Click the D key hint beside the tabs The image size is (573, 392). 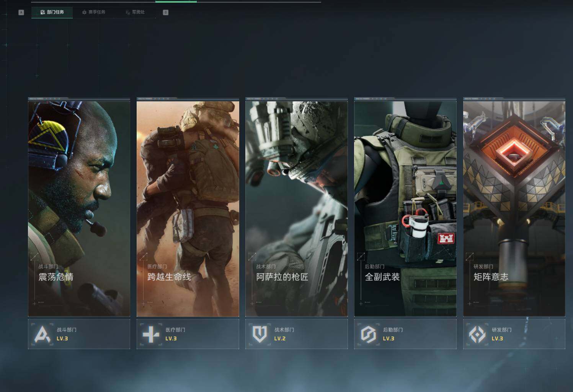coord(166,13)
